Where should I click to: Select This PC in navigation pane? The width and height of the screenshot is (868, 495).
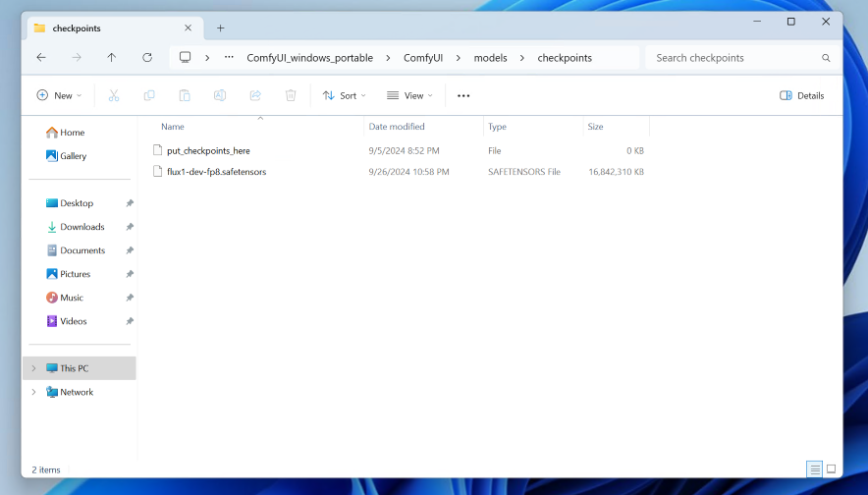[x=80, y=368]
